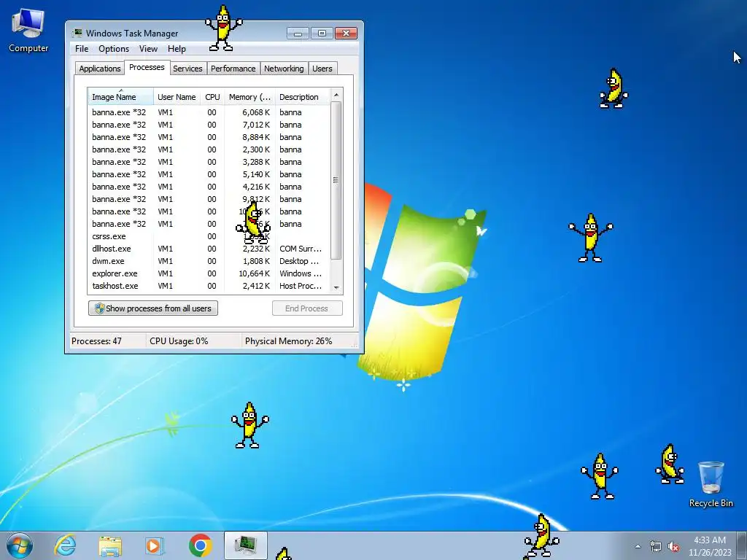This screenshot has width=747, height=560.
Task: Switch to the Networking tab
Action: tap(284, 69)
